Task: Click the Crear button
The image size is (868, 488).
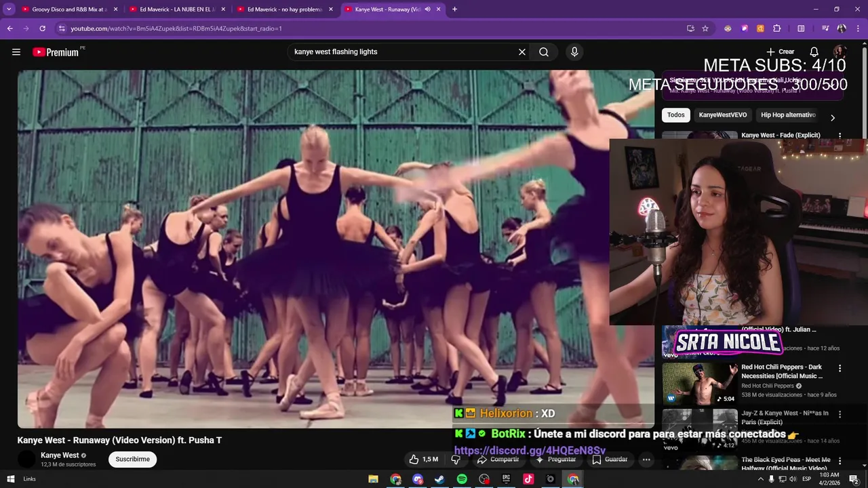Action: tap(781, 52)
